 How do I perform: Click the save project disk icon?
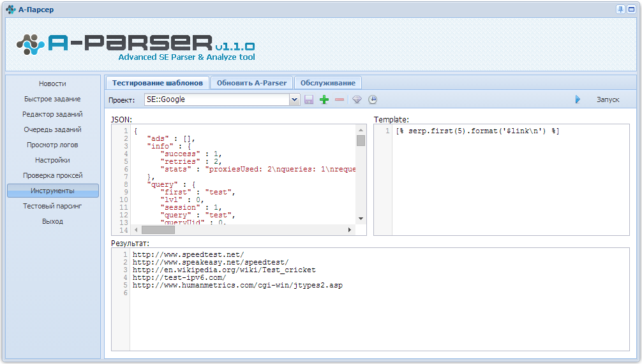click(309, 99)
